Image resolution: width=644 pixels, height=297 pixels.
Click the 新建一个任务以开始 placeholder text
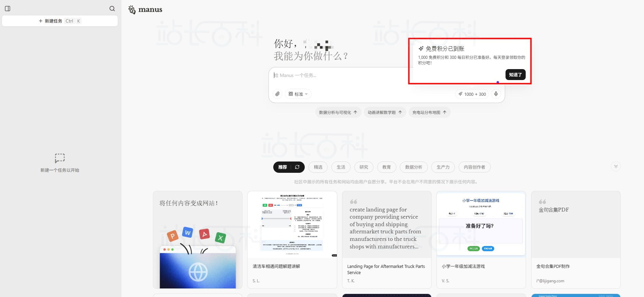click(60, 170)
